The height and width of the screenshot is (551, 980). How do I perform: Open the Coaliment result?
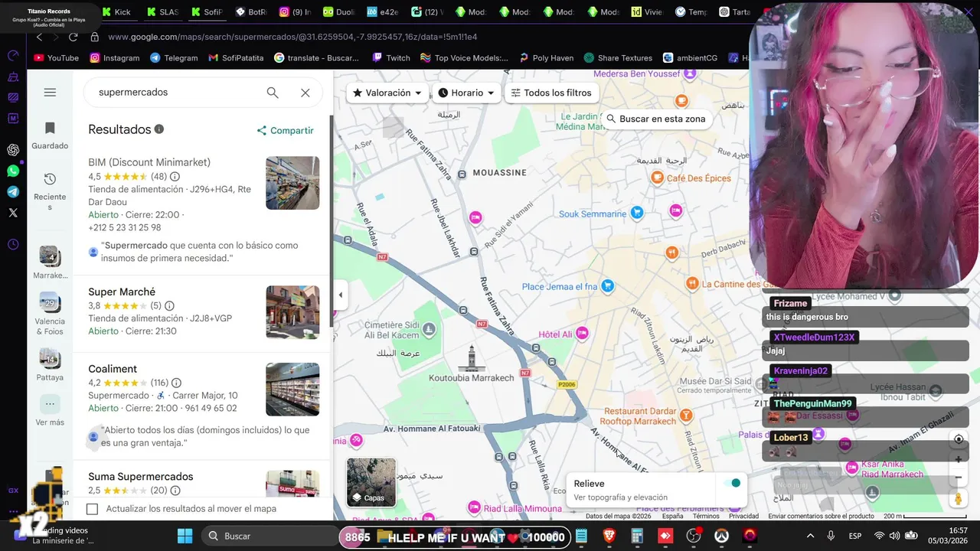click(x=113, y=369)
